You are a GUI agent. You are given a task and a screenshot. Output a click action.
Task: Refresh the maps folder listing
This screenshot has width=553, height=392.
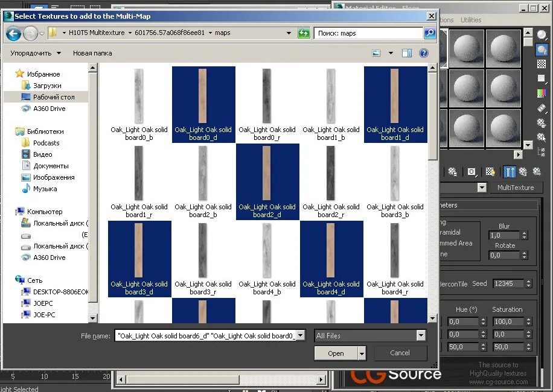pyautogui.click(x=304, y=33)
